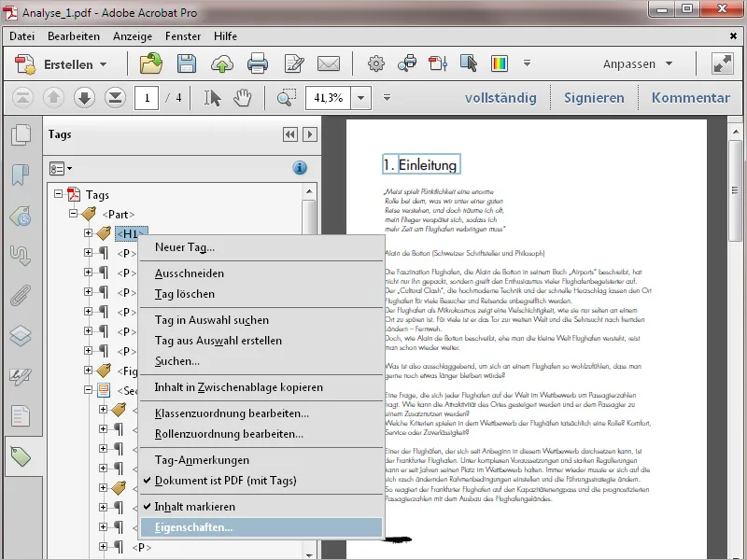Viewport: 747px width, 560px height.
Task: Open the Fenster menu
Action: pyautogui.click(x=183, y=36)
